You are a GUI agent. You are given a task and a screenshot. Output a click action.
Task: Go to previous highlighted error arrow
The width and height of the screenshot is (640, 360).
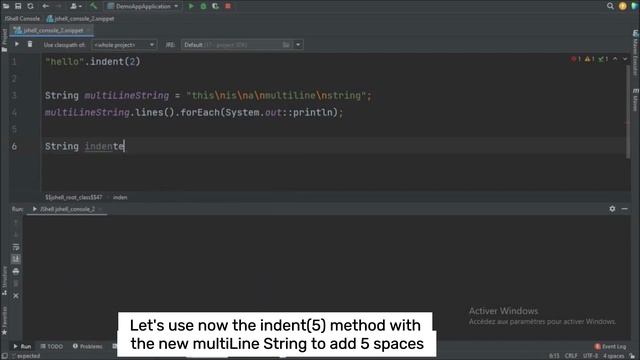click(615, 59)
